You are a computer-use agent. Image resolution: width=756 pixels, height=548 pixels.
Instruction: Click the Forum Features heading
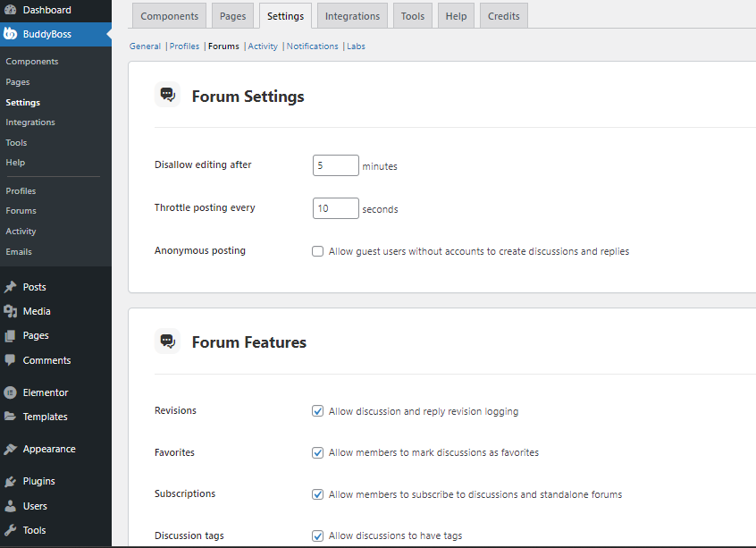[x=248, y=342]
